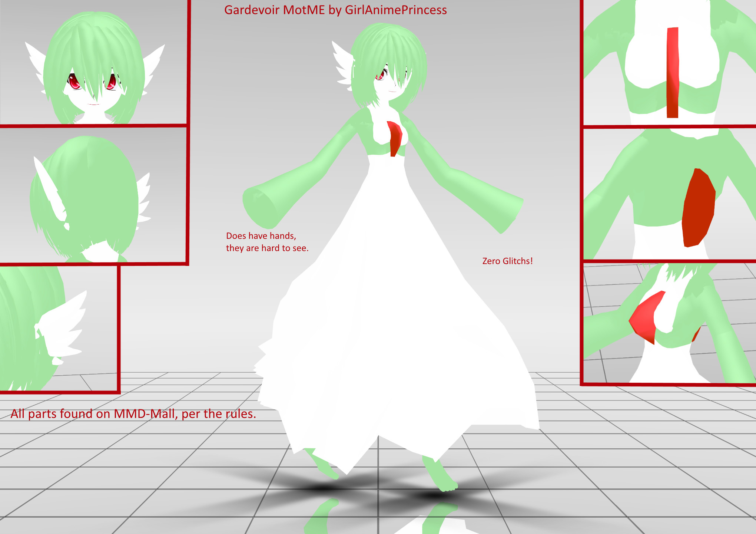Click the 'Does have hands,' text line
The width and height of the screenshot is (756, 534).
pyautogui.click(x=261, y=236)
